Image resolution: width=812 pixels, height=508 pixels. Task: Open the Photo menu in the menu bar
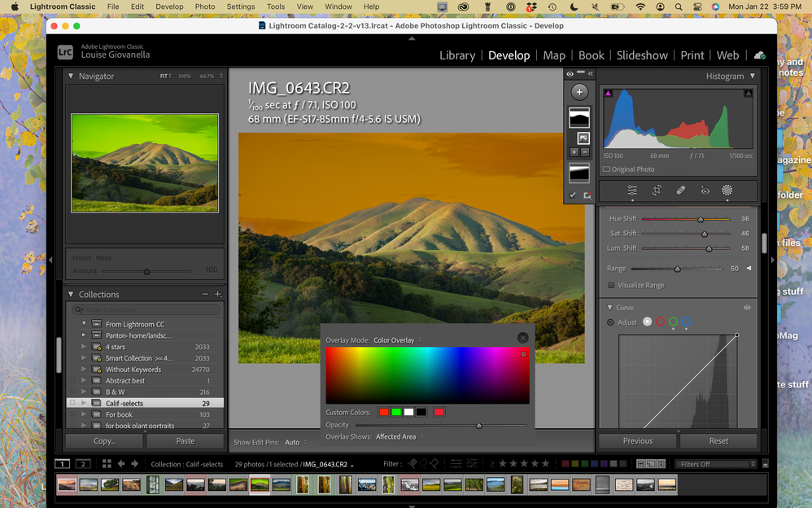pyautogui.click(x=204, y=7)
